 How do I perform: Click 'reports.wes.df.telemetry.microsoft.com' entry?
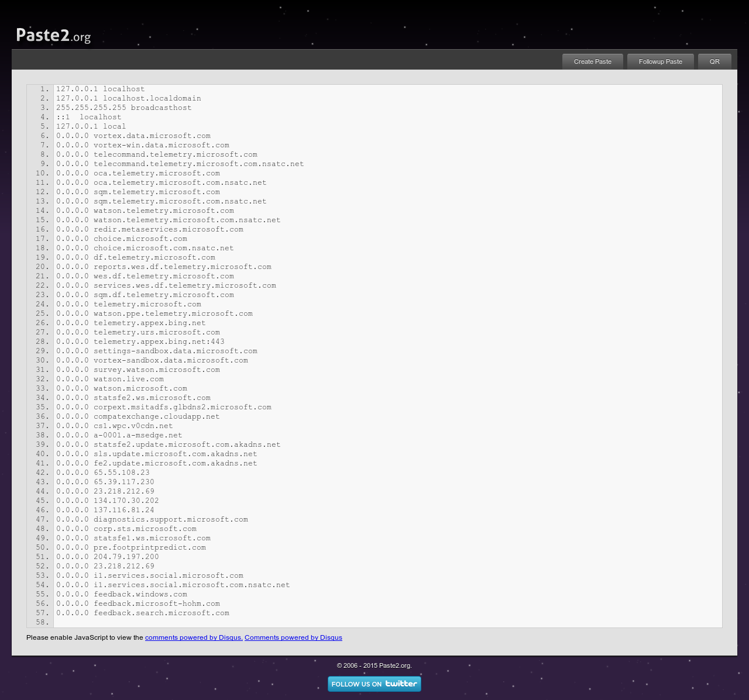point(183,267)
